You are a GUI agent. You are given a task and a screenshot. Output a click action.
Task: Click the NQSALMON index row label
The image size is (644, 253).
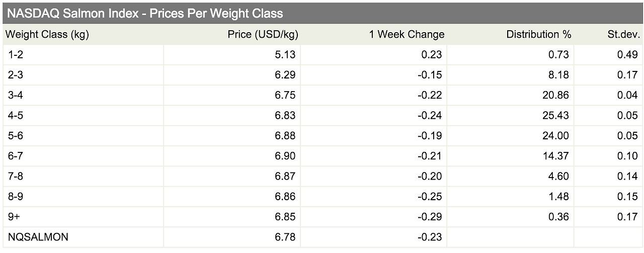pos(38,237)
